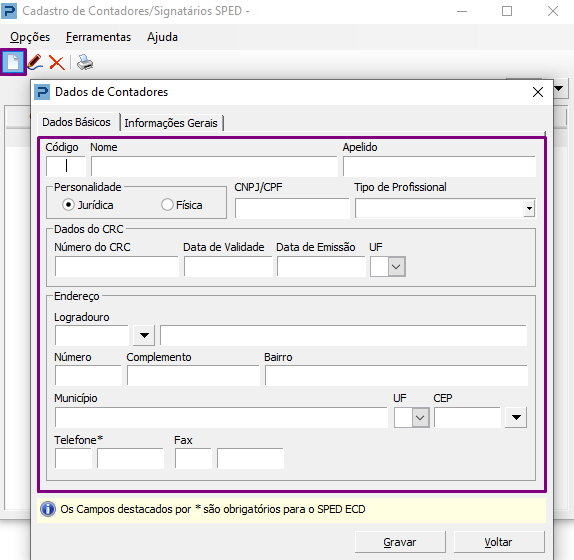Open the printer icon in toolbar
This screenshot has width=574, height=560.
click(x=85, y=63)
